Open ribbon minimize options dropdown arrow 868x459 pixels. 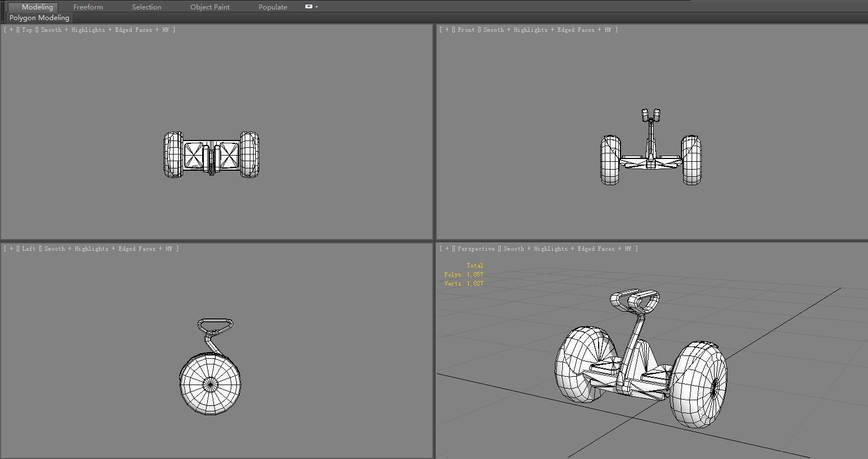pos(317,7)
